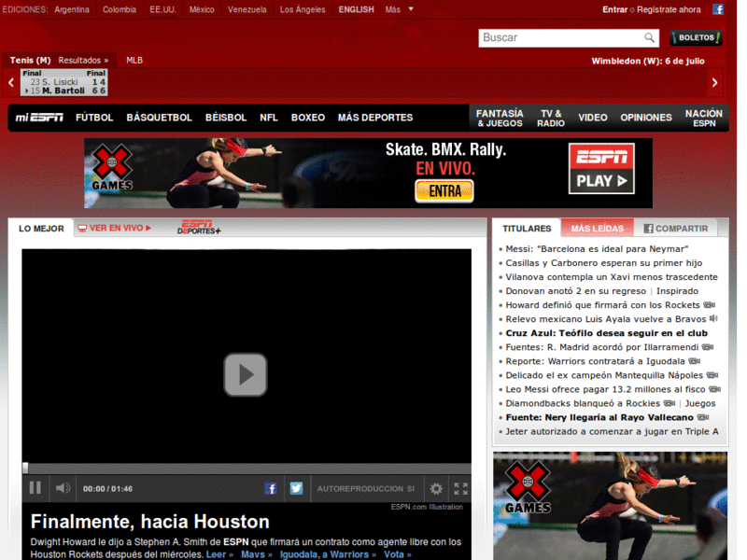
Task: Open the BÉISBOL menu
Action: pyautogui.click(x=226, y=118)
